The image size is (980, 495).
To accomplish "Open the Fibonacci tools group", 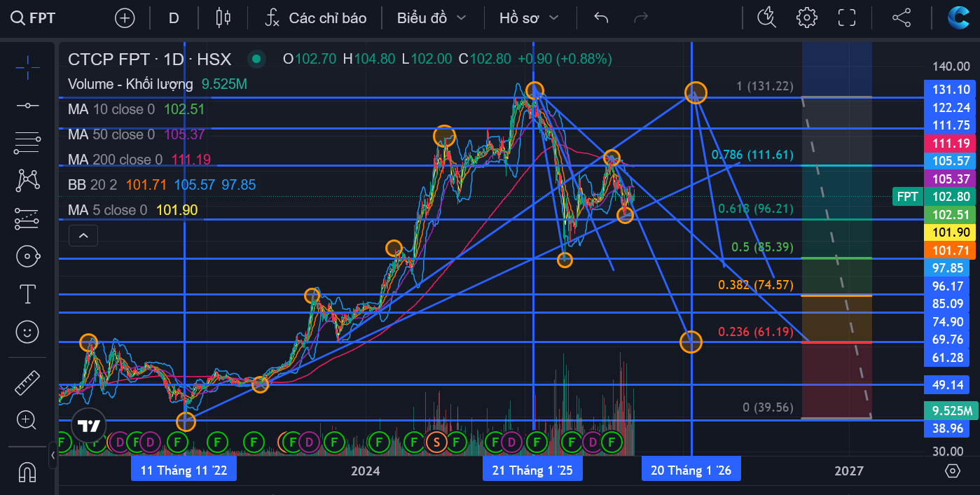I will click(x=27, y=143).
